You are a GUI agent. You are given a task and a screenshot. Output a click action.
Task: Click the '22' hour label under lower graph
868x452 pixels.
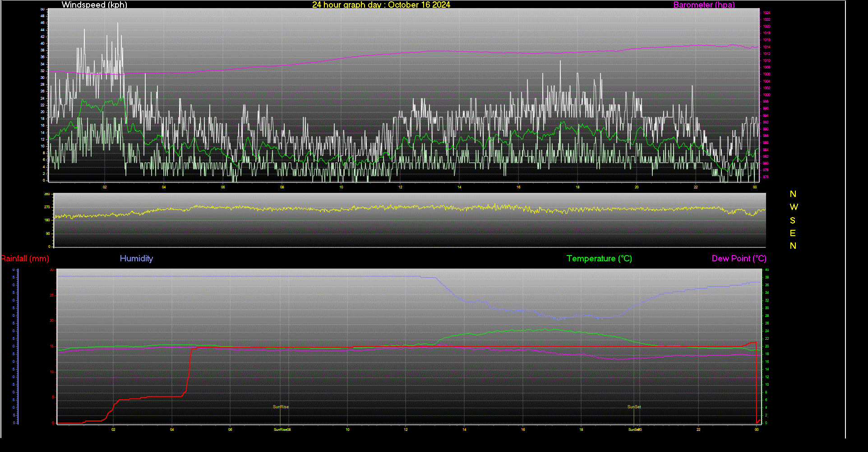coord(698,429)
